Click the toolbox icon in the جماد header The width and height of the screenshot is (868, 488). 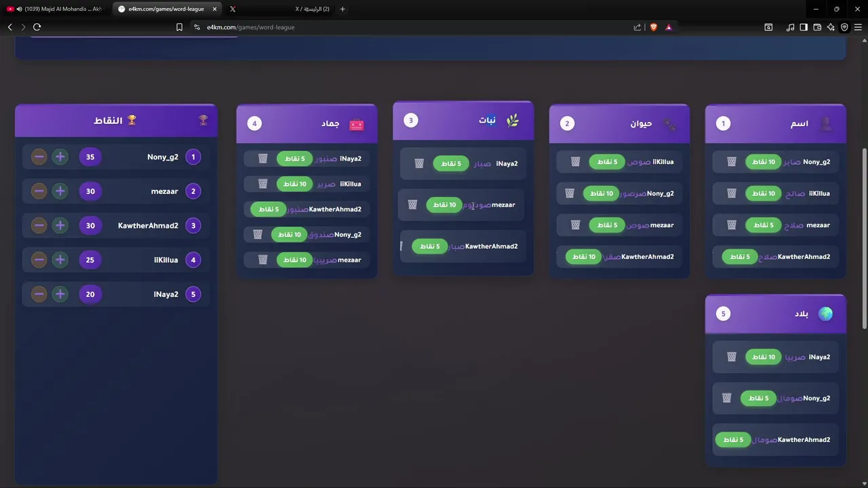click(x=357, y=124)
